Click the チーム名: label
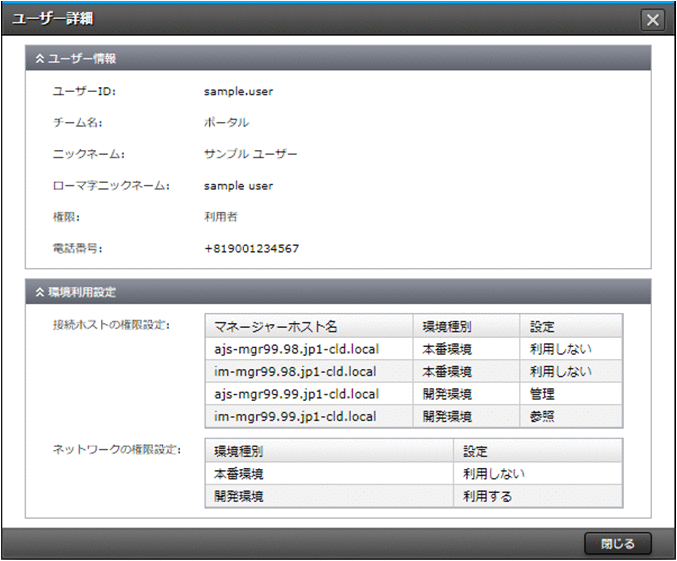This screenshot has height=561, width=677. click(x=77, y=123)
